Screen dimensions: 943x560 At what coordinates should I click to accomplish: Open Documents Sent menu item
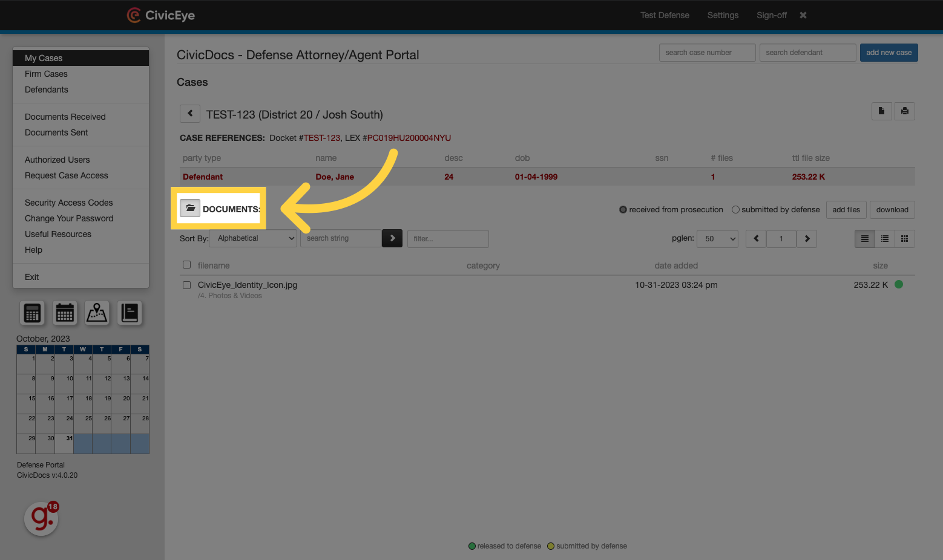click(80, 132)
